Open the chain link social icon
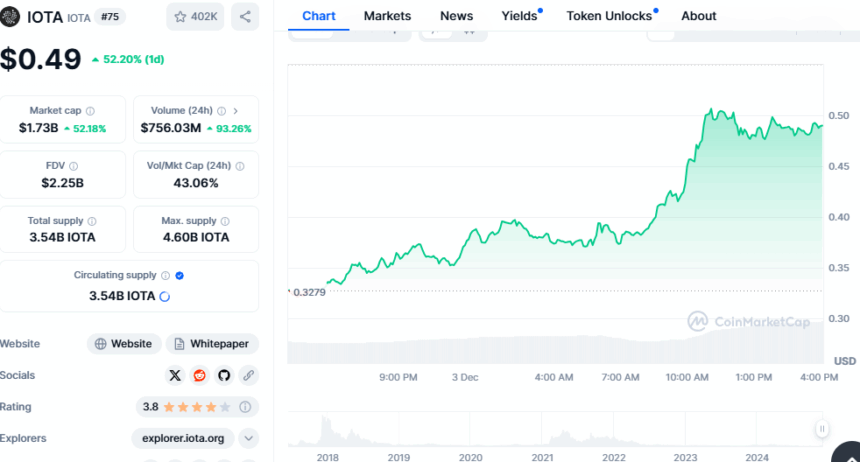Viewport: 860px width, 462px height. (248, 375)
